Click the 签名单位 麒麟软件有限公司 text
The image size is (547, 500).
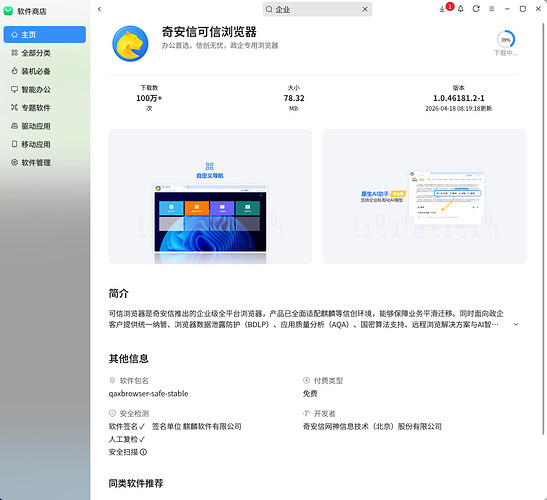(196, 426)
